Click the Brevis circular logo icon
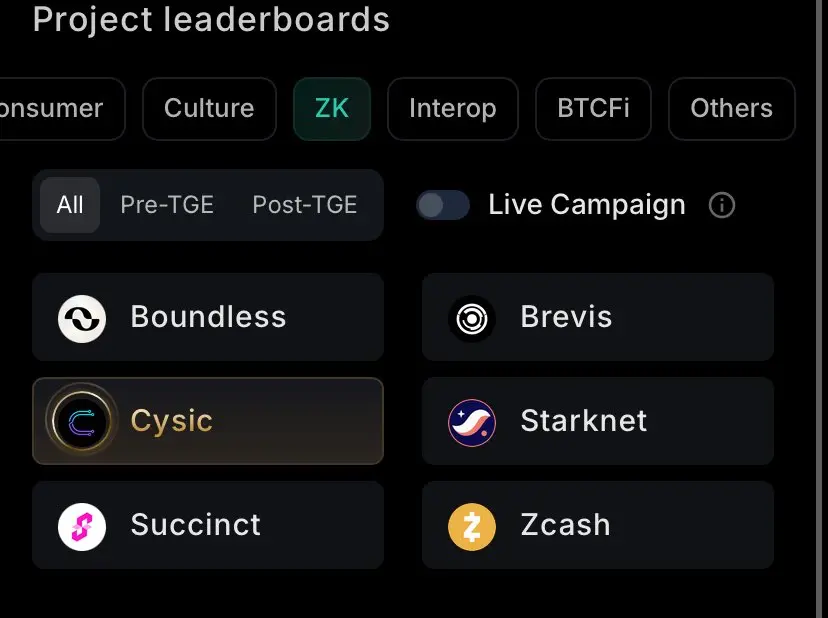This screenshot has height=618, width=828. click(472, 318)
